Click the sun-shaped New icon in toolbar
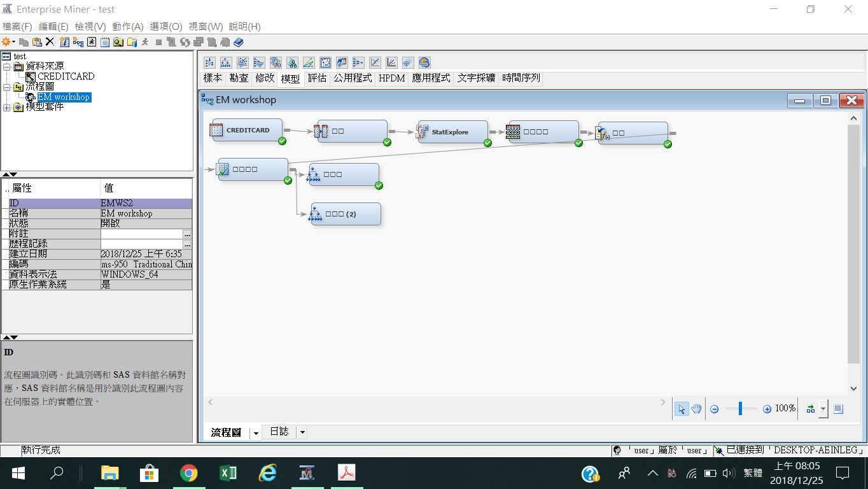This screenshot has width=868, height=489. point(6,42)
